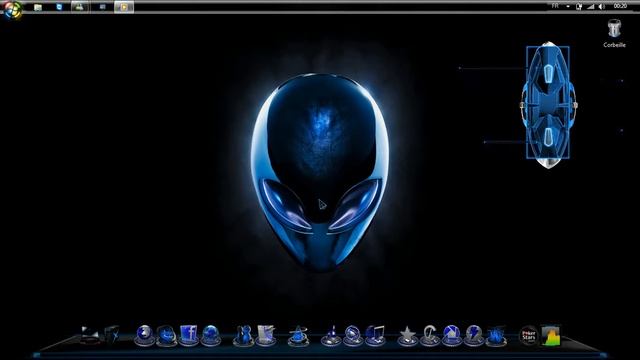Screen dimensions: 640x360
Task: Click the blue square taskbar icon
Action: 59,7
